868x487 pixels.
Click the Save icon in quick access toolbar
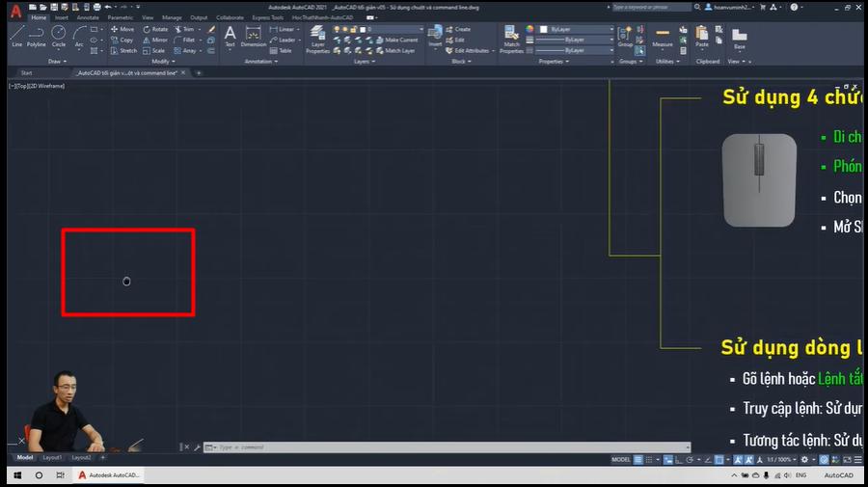[54, 7]
